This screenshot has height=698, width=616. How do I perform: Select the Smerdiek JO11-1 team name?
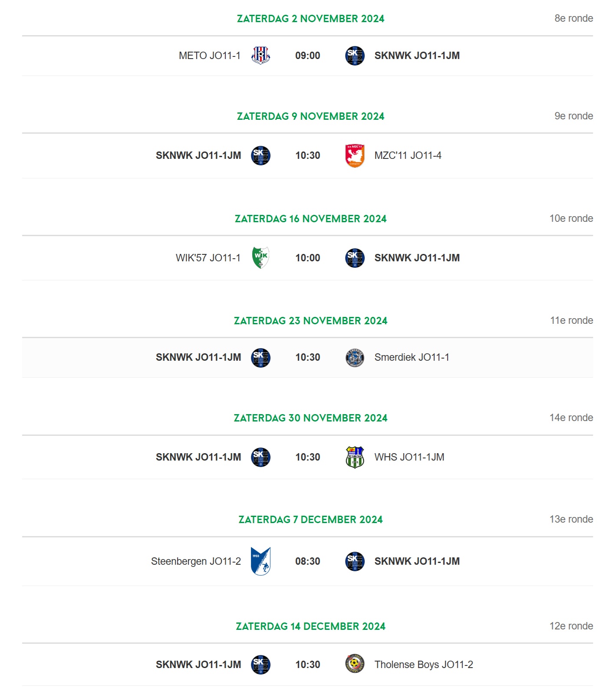coord(412,357)
